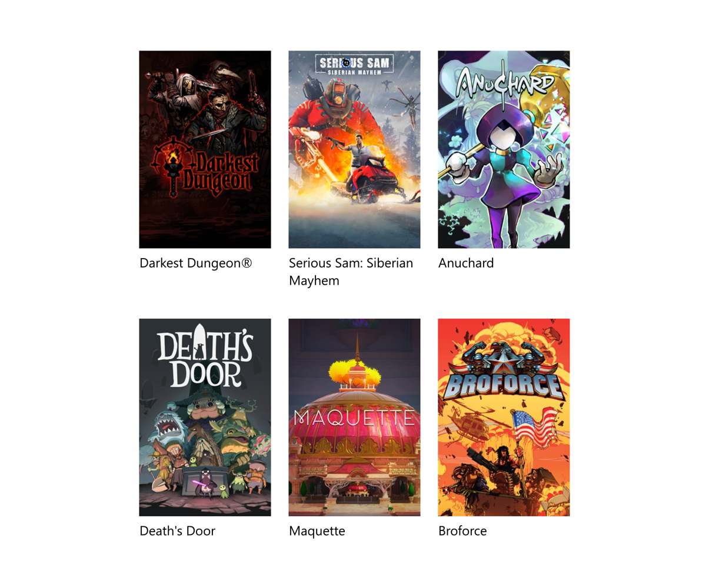Click the MAQUETTE wordmark over the dome
The image size is (709, 588).
tap(354, 418)
